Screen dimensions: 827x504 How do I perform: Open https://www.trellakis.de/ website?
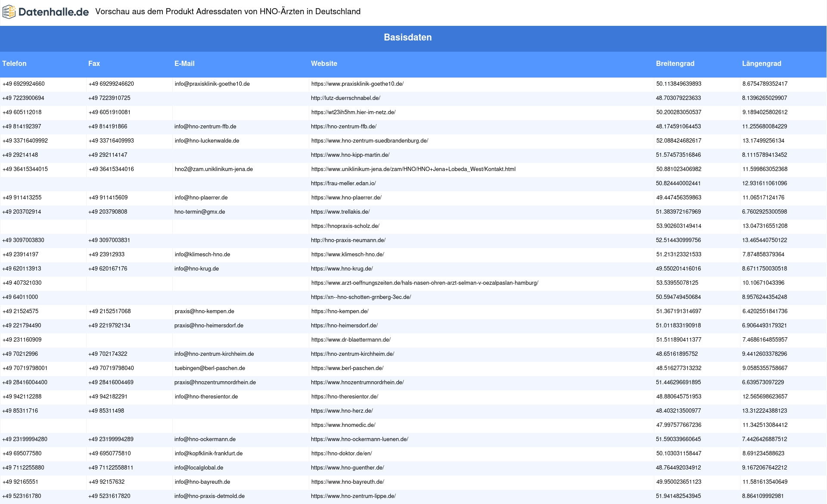pos(340,212)
